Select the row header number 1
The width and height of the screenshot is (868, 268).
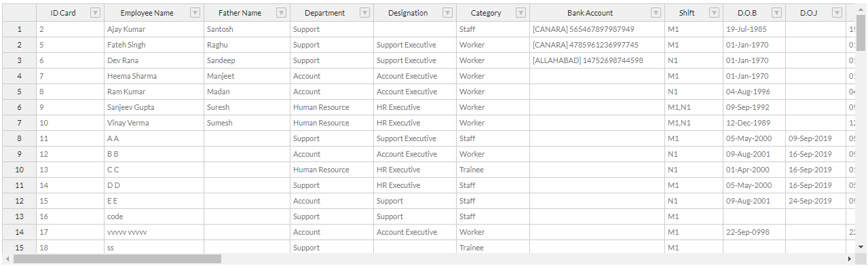point(19,29)
